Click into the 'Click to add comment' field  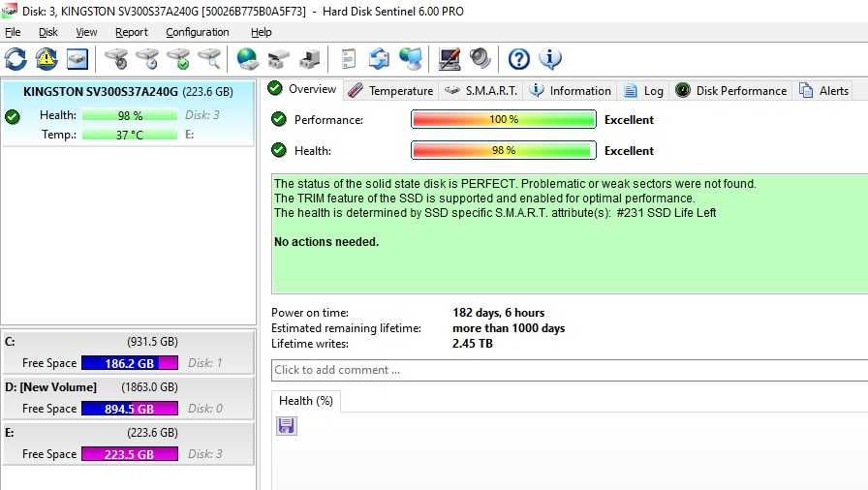(570, 370)
